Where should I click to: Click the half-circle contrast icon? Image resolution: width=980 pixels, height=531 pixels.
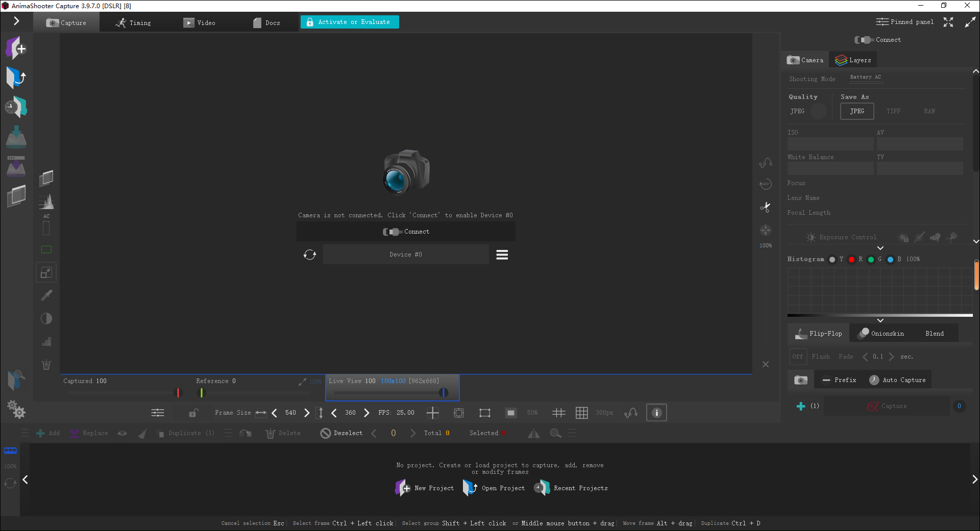46,319
